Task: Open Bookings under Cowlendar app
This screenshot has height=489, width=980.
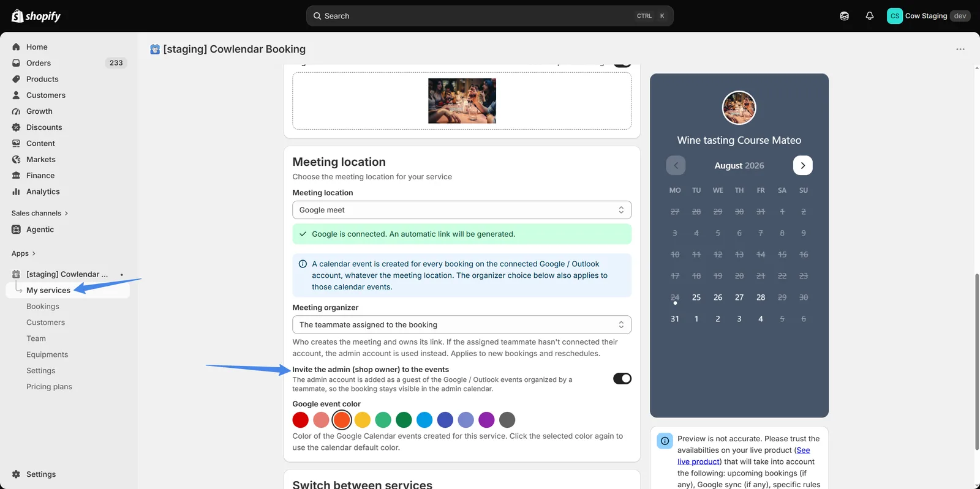Action: point(43,307)
